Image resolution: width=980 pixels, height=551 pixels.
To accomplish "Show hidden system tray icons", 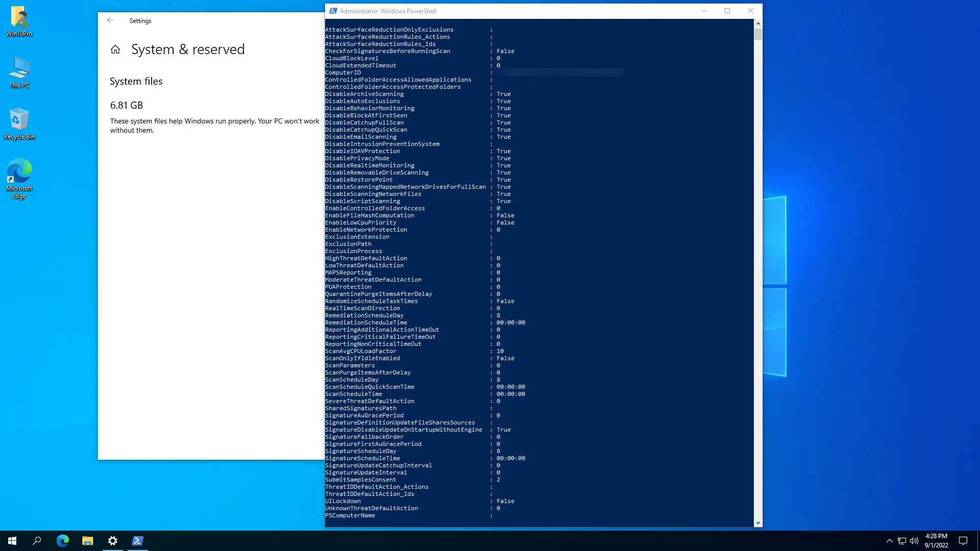I will tap(889, 541).
